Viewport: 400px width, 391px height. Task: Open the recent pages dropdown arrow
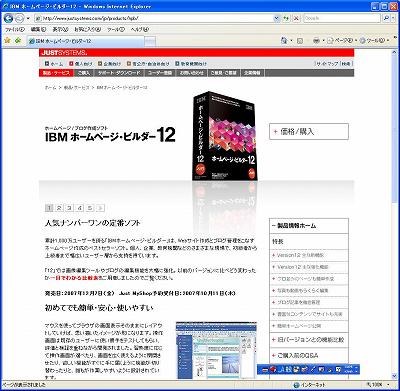point(28,18)
